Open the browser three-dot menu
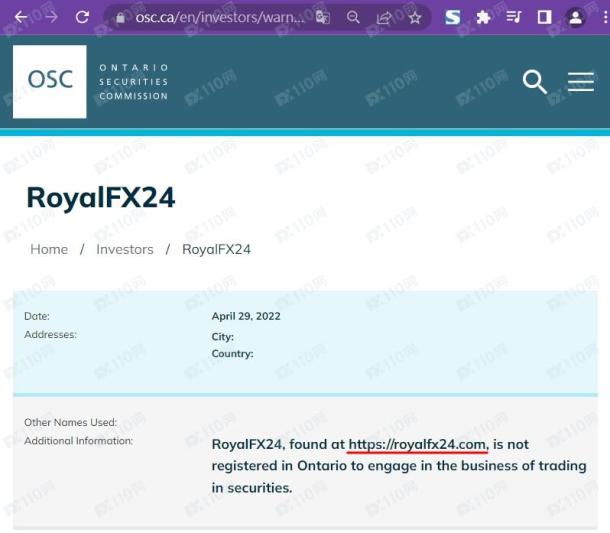The image size is (610, 533). click(x=605, y=18)
